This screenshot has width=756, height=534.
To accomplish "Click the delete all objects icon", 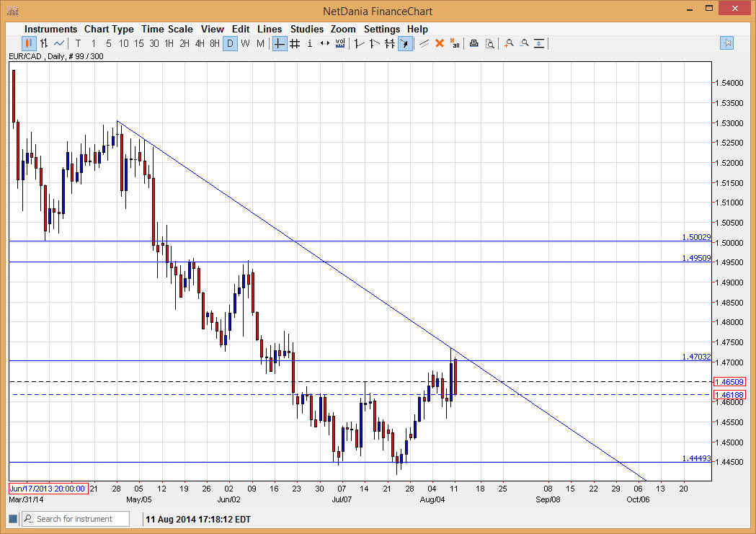I will click(x=455, y=43).
